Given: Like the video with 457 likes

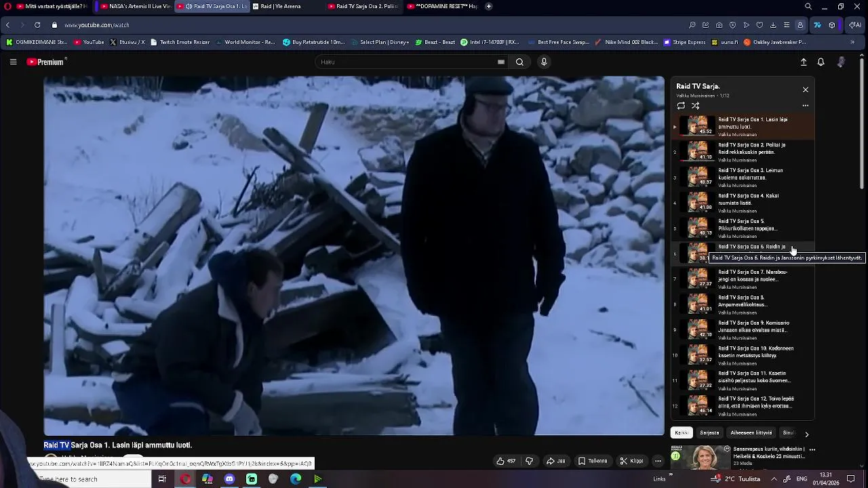Looking at the screenshot, I should point(506,461).
